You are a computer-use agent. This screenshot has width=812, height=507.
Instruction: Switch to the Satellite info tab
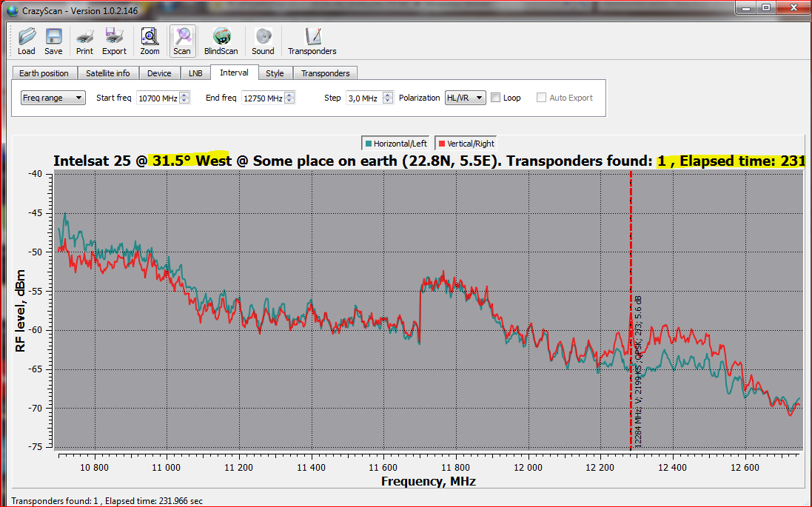coord(107,73)
